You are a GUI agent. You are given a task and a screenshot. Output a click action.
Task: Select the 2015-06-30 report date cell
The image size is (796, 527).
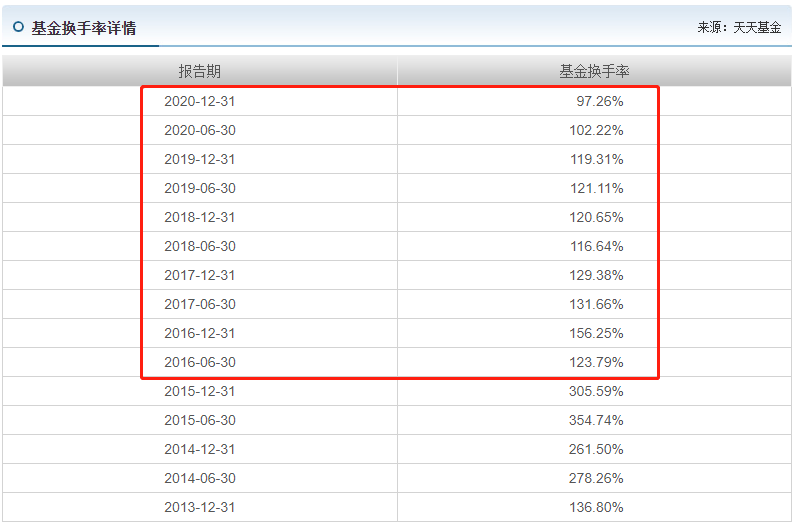coord(200,420)
